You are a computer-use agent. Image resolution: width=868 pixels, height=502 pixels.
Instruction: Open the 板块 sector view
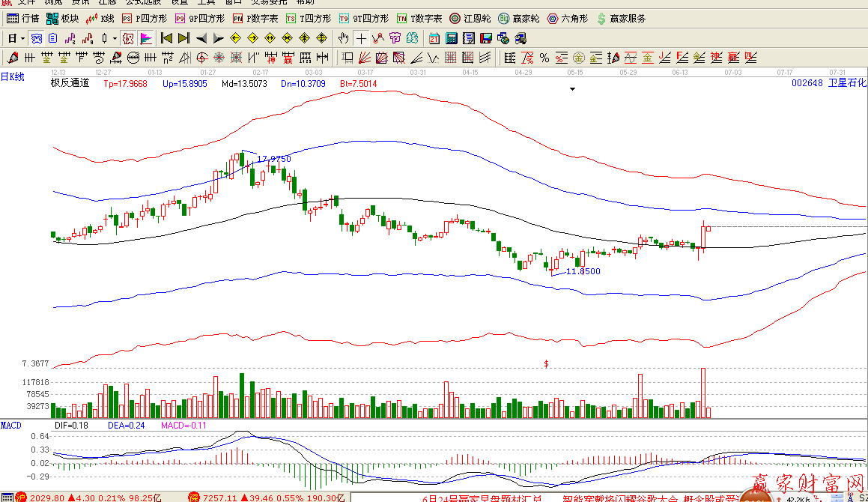click(x=62, y=18)
